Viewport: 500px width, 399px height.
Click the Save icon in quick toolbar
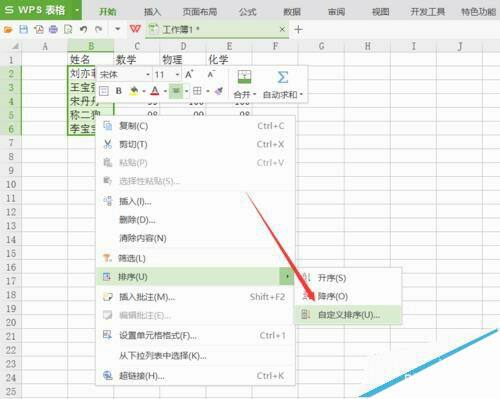[x=23, y=29]
